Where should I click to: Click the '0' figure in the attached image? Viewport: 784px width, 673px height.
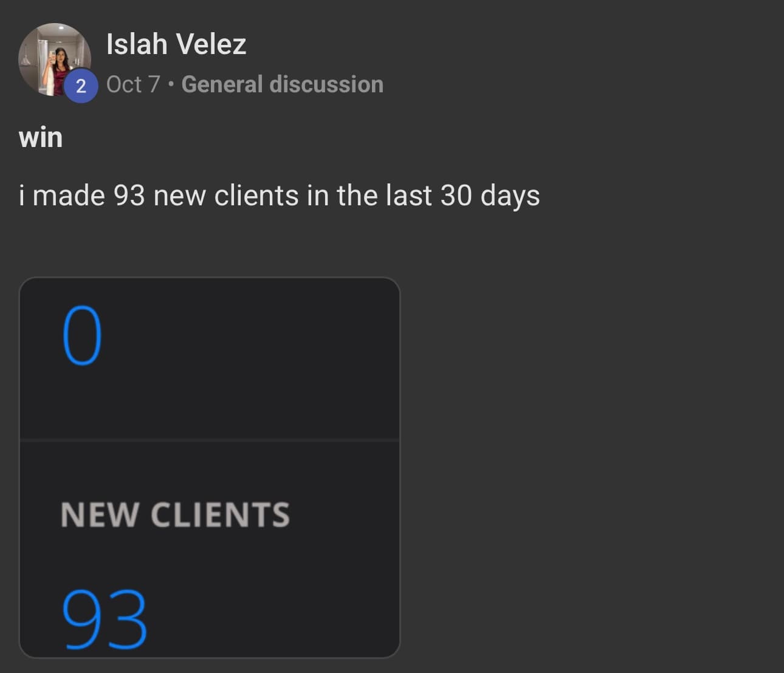pos(82,336)
